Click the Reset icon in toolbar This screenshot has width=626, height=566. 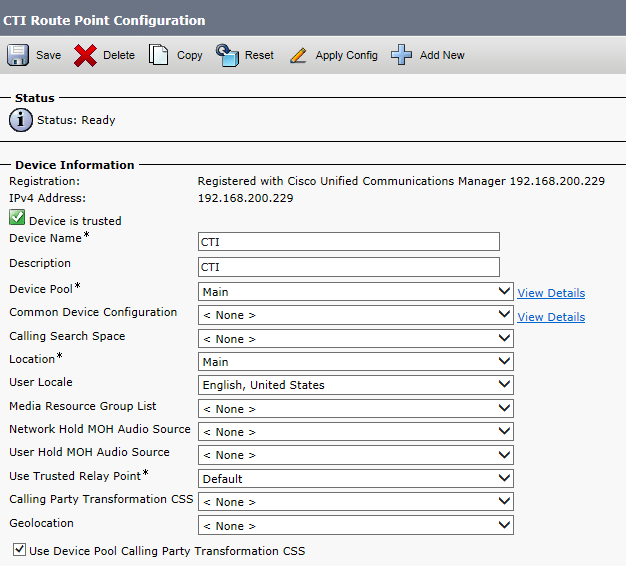pos(228,55)
